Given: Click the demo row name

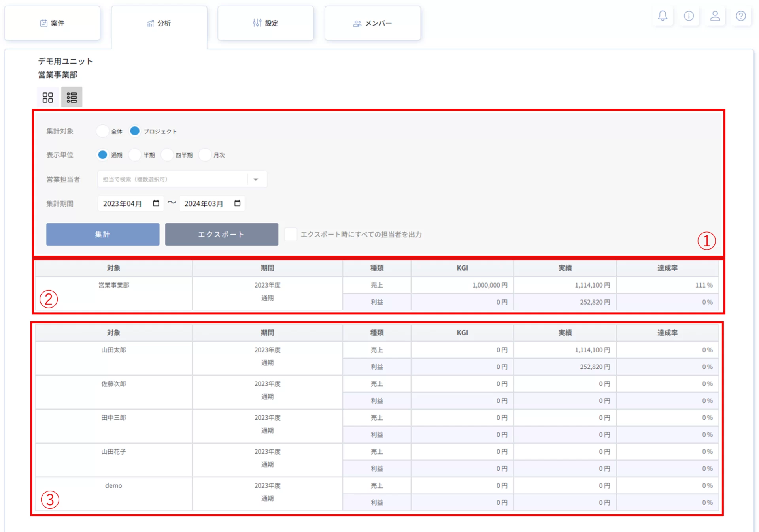Looking at the screenshot, I should (114, 486).
